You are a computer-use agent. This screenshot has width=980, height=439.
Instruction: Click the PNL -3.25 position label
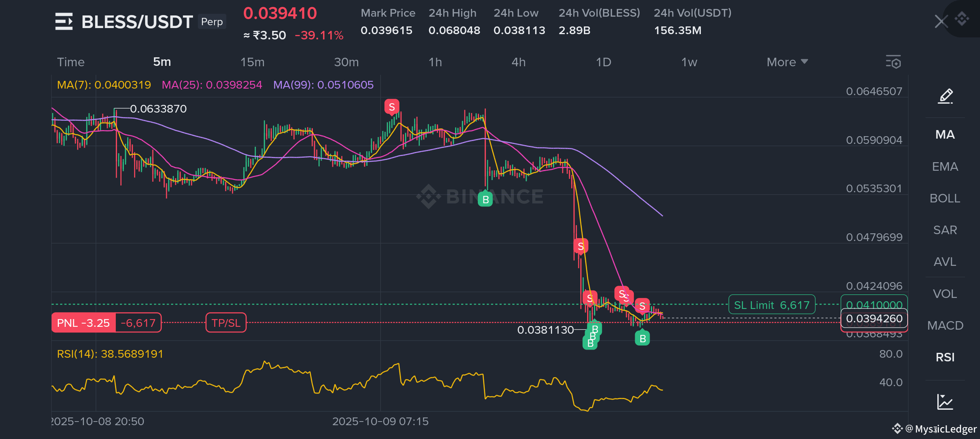(x=84, y=323)
